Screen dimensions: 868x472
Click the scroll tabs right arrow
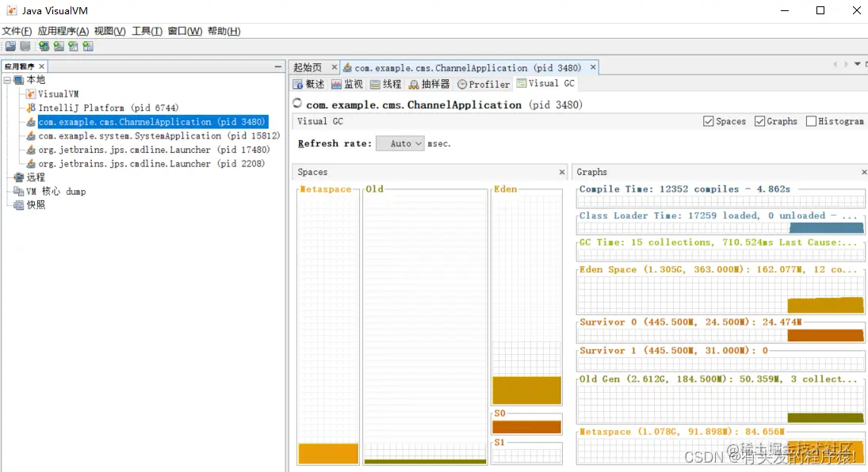pyautogui.click(x=846, y=64)
